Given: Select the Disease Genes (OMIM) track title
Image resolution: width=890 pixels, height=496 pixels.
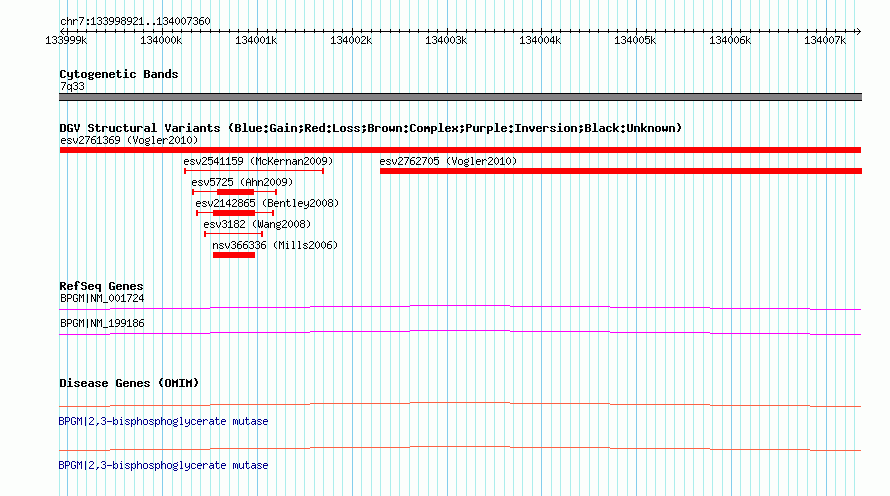Looking at the screenshot, I should pos(129,384).
